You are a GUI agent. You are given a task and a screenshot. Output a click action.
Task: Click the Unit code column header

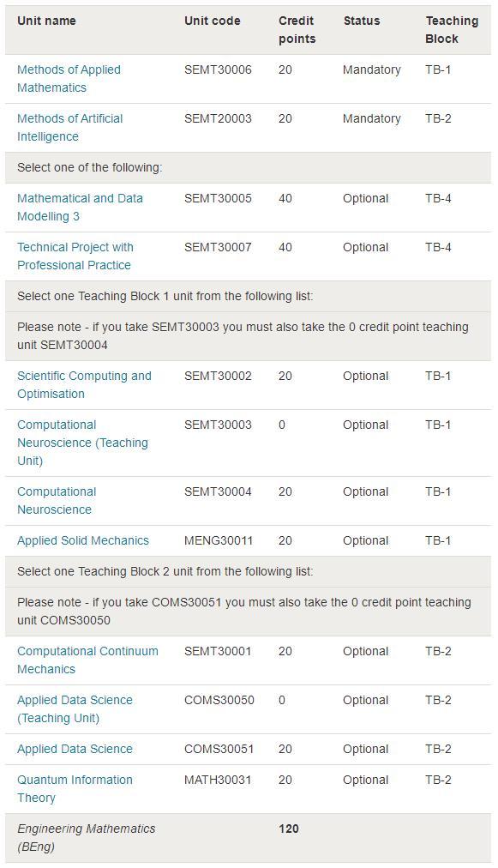click(x=213, y=21)
